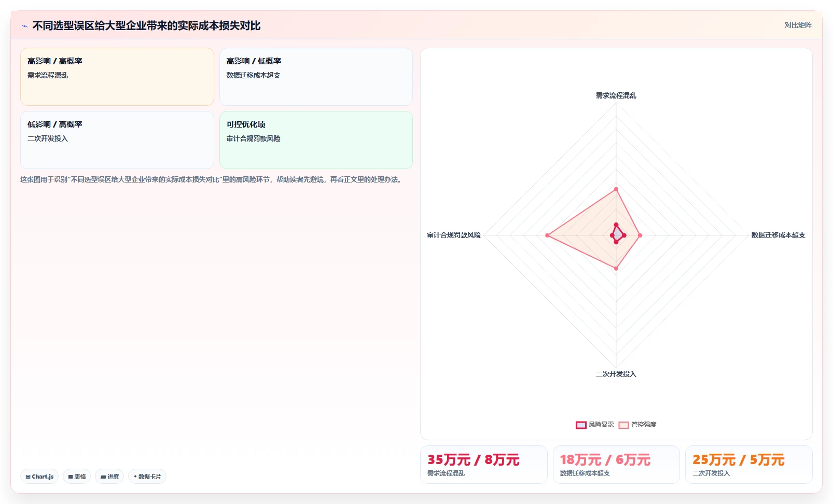Click the 管控强度 point on the 需求流程混乱 axis
Image resolution: width=833 pixels, height=504 pixels.
click(x=616, y=189)
